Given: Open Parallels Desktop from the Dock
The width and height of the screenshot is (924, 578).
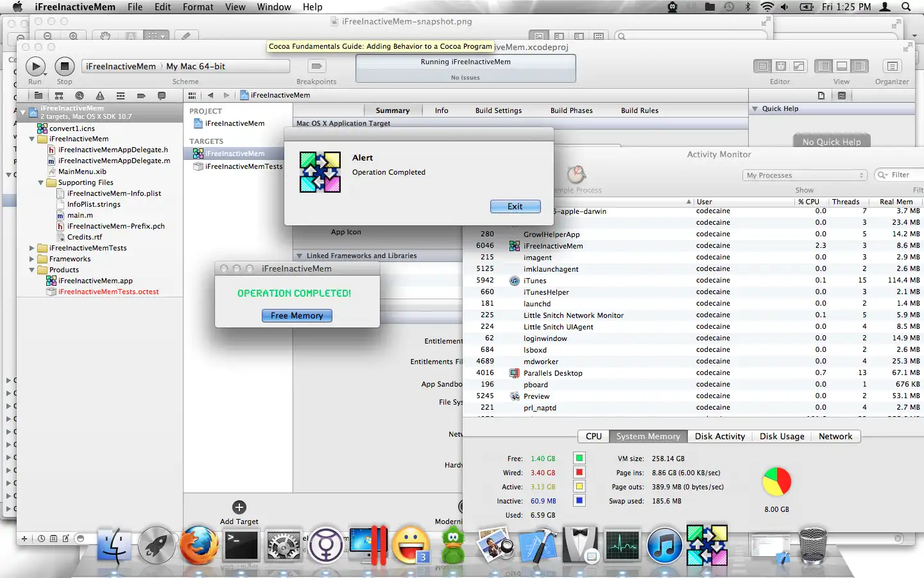Looking at the screenshot, I should (x=368, y=546).
